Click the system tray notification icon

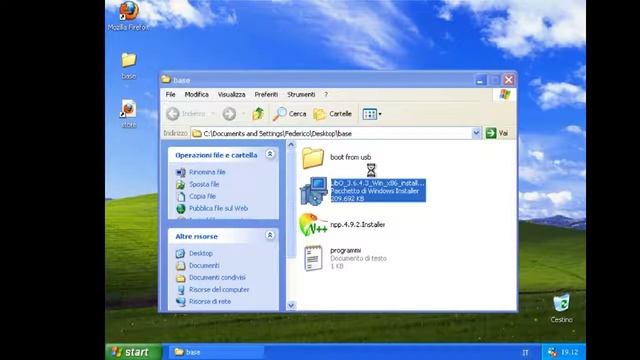[x=552, y=352]
